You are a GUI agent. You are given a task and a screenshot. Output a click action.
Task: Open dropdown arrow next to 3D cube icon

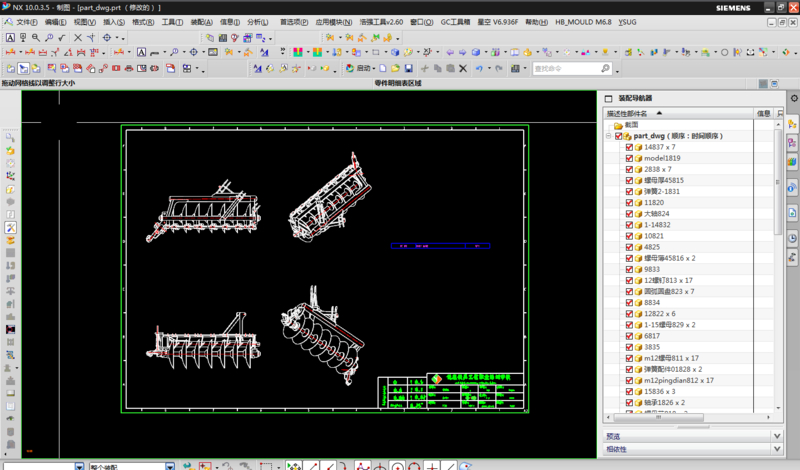pyautogui.click(x=485, y=52)
